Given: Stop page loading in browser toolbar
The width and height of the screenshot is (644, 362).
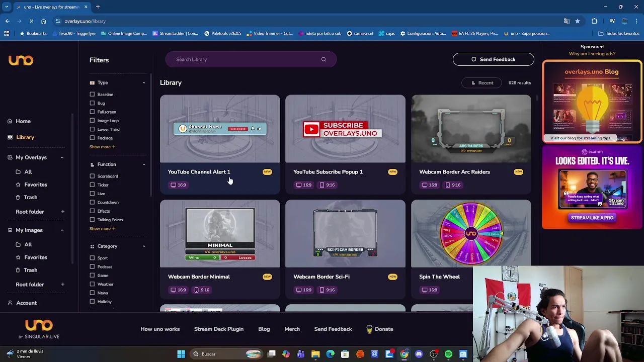Looking at the screenshot, I should pyautogui.click(x=31, y=21).
